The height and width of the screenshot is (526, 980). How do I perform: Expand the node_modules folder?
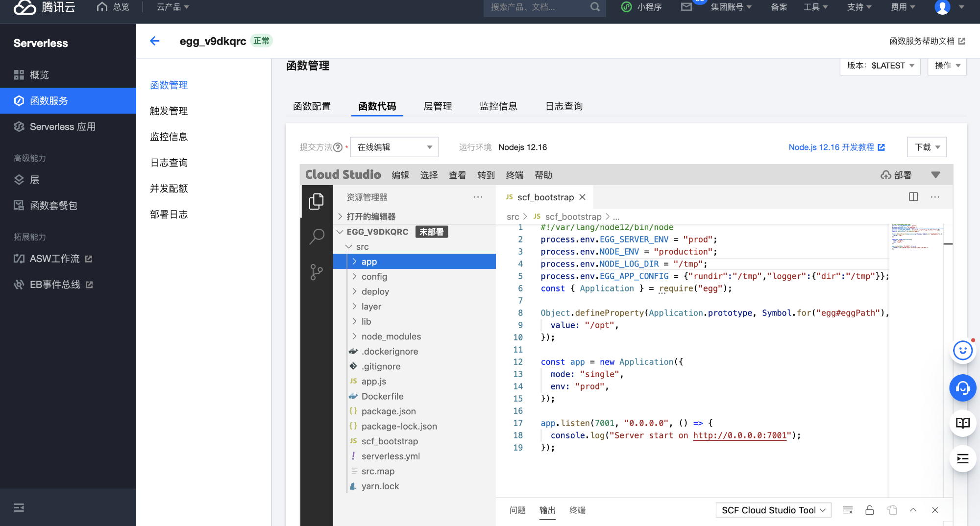[354, 336]
